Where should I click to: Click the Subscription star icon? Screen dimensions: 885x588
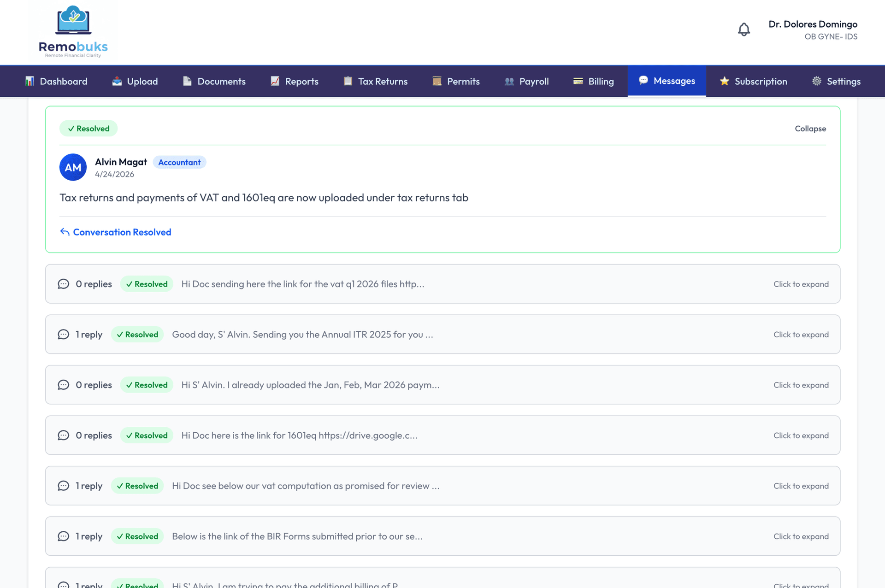725,81
